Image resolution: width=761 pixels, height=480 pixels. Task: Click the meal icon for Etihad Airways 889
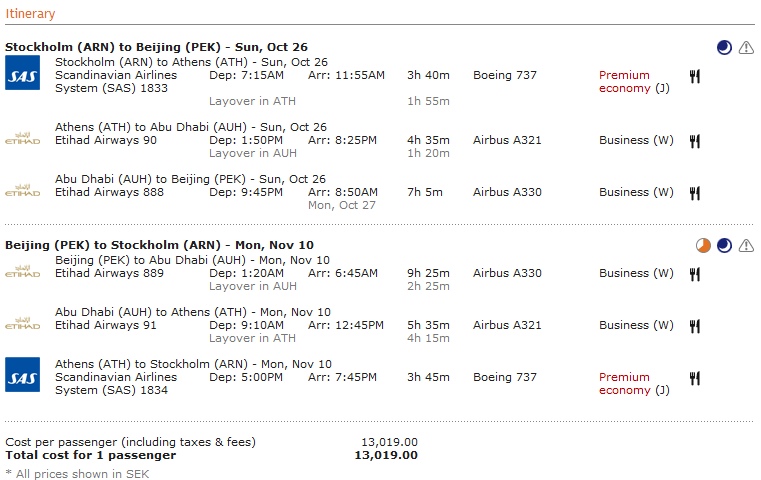[695, 274]
